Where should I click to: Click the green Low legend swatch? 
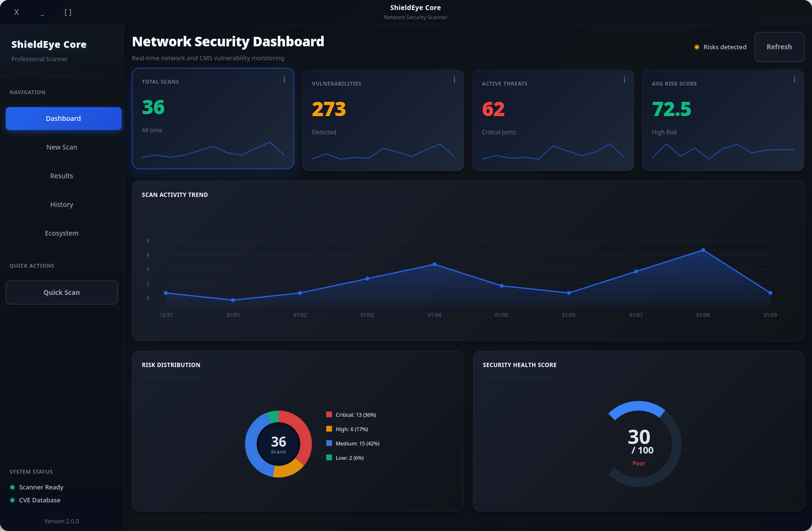329,457
